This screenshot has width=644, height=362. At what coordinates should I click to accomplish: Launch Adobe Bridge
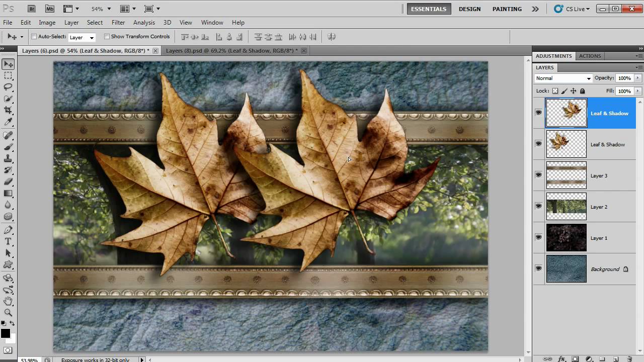point(32,9)
